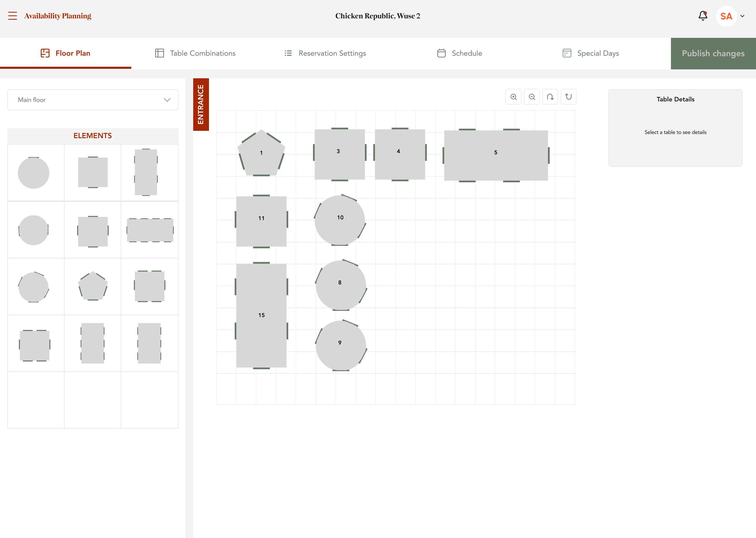Pick the eight-seat square table element
Image resolution: width=756 pixels, height=538 pixels.
pyautogui.click(x=35, y=345)
